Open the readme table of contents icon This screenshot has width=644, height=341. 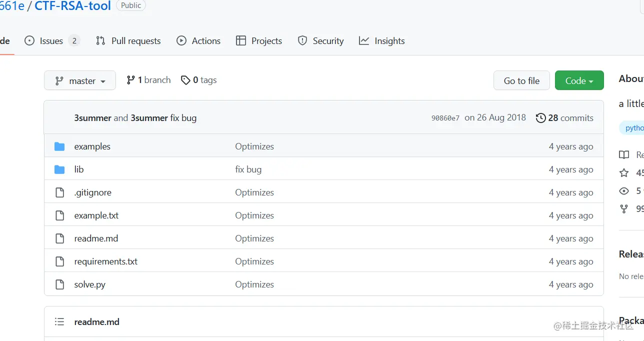click(x=59, y=322)
